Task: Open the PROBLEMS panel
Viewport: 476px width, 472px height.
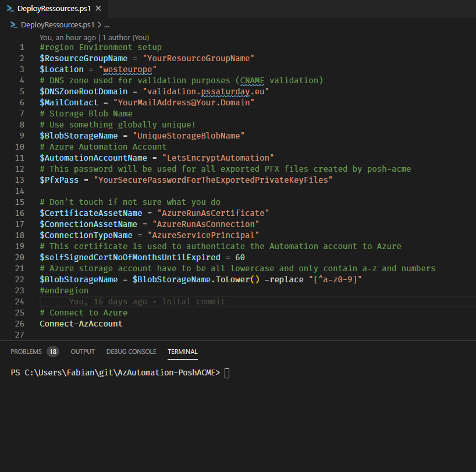Action: coord(26,352)
